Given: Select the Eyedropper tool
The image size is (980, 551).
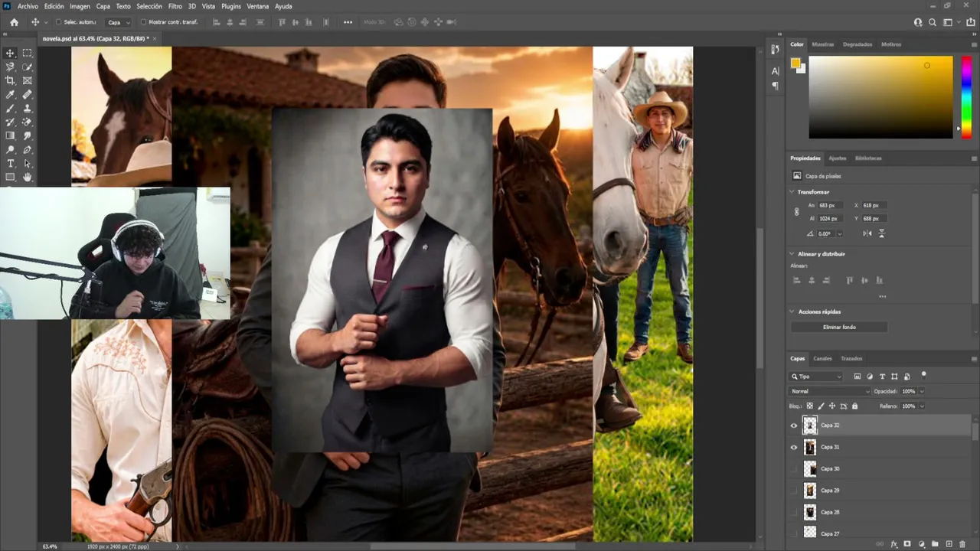Looking at the screenshot, I should (x=11, y=95).
